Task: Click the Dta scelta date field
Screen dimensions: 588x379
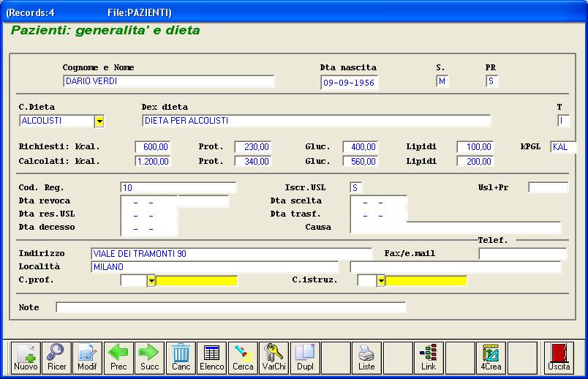Action: (378, 202)
